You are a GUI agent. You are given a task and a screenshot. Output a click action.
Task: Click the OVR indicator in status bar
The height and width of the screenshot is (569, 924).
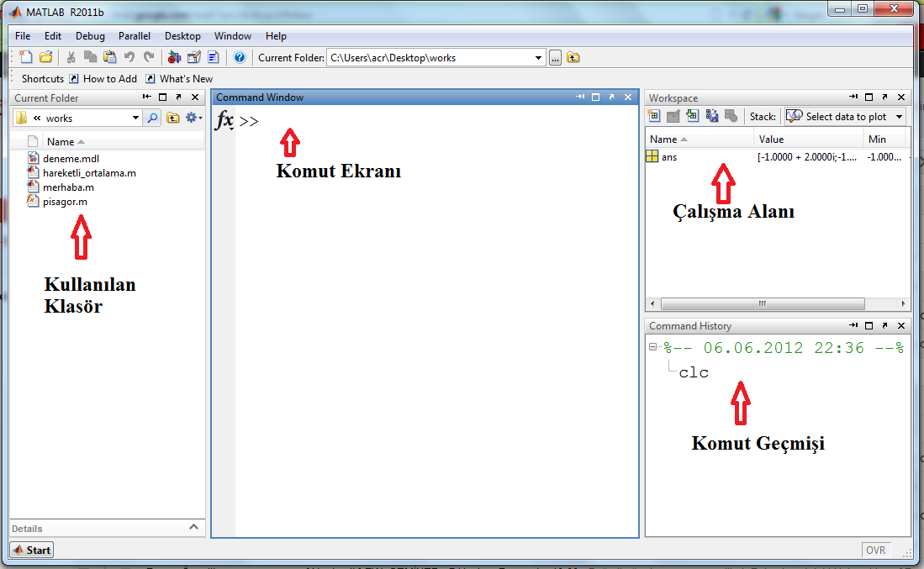pos(876,551)
